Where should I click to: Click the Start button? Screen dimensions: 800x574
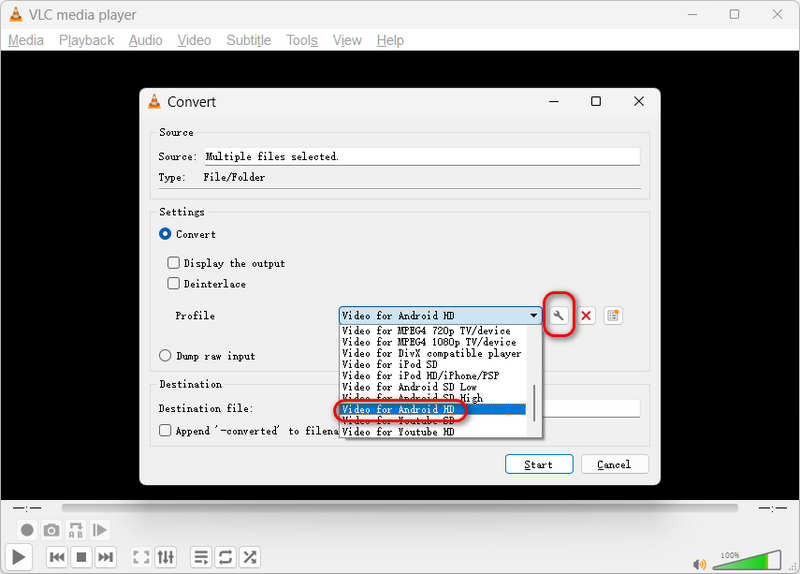coord(539,464)
